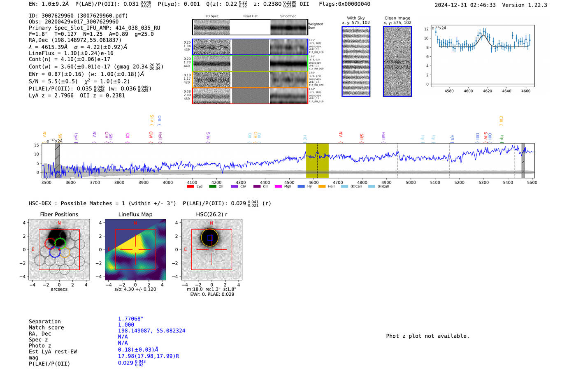Select the green dashed fiber circle
The height and width of the screenshot is (392, 576).
tap(60, 243)
